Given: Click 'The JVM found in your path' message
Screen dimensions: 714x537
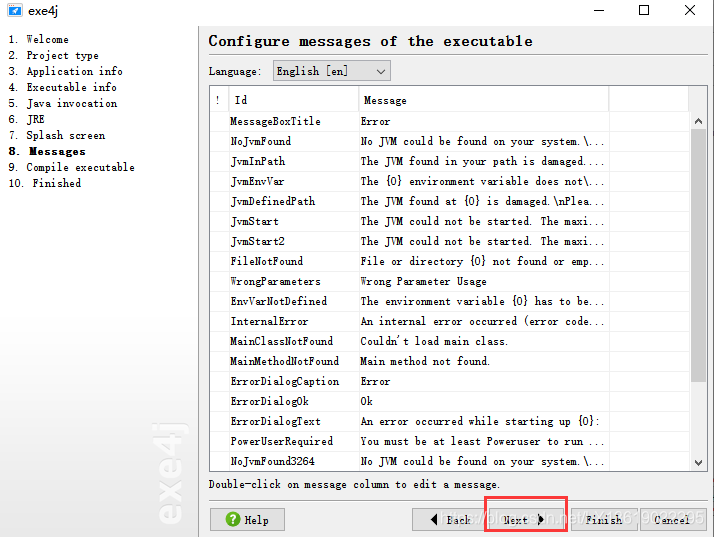Looking at the screenshot, I should point(482,162).
